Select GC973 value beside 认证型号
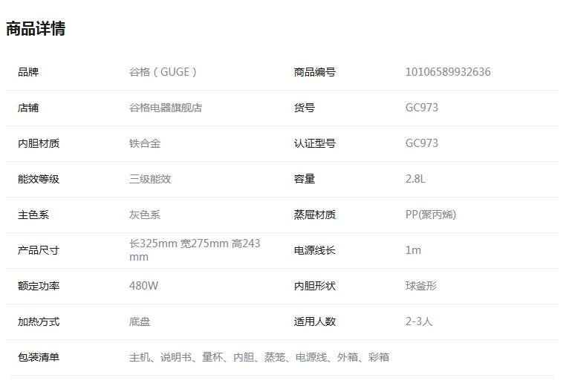Image resolution: width=569 pixels, height=392 pixels. pos(422,143)
